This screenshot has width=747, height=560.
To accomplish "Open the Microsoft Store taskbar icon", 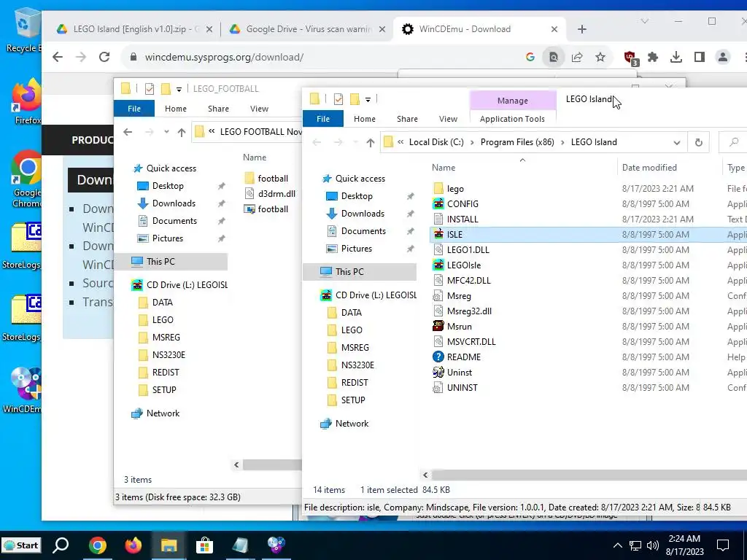I will (204, 545).
